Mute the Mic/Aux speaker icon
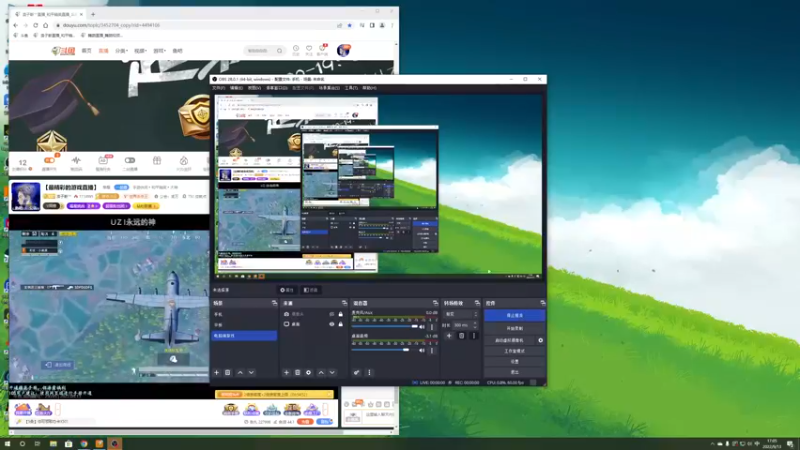The width and height of the screenshot is (800, 450). tap(422, 327)
